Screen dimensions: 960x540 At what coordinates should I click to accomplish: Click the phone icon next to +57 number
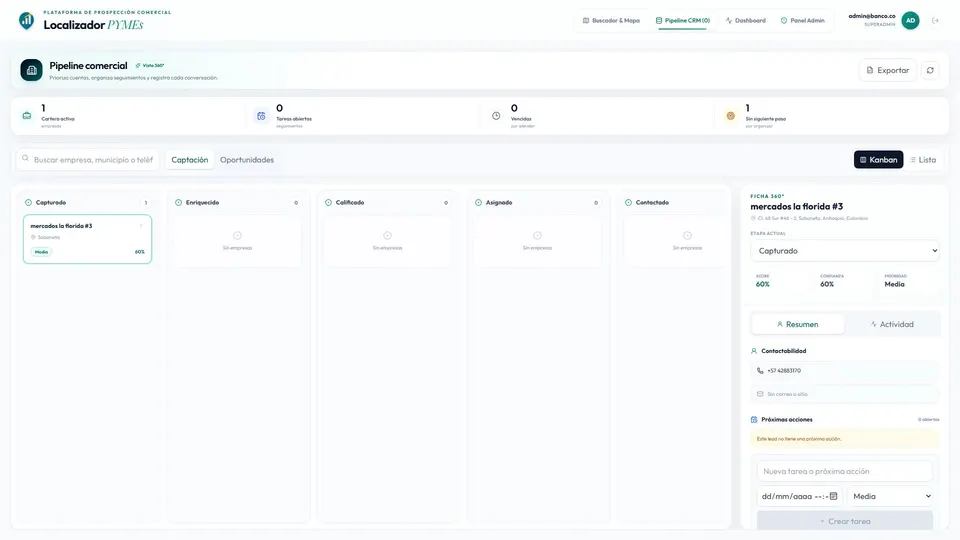tap(760, 371)
